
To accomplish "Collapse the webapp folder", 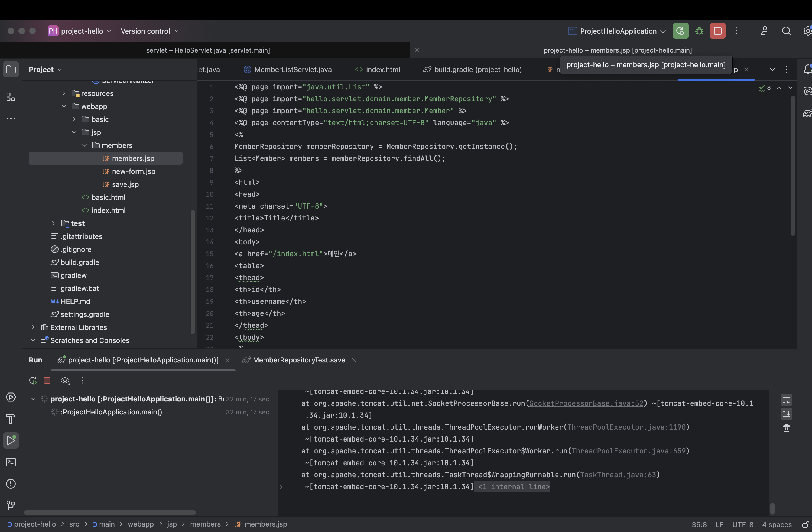I will pyautogui.click(x=63, y=106).
